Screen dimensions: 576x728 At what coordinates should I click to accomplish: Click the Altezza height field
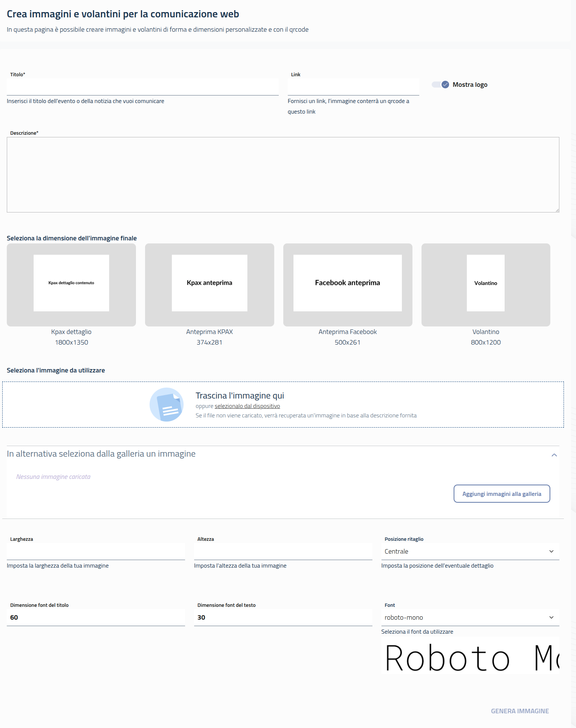(283, 551)
